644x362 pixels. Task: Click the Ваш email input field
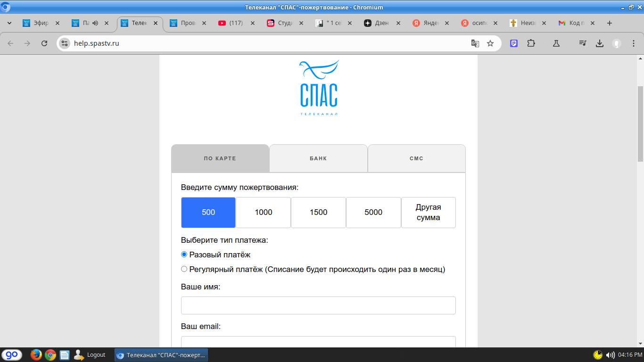pos(318,342)
